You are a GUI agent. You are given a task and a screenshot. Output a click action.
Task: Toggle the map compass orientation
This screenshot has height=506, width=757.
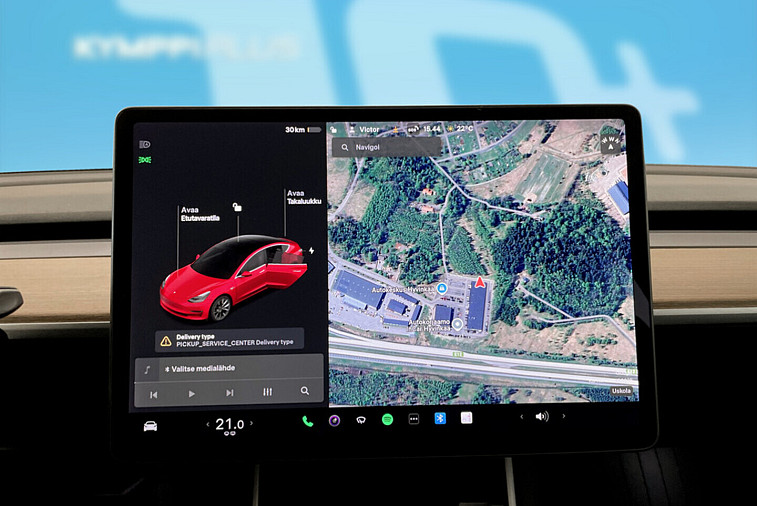click(610, 142)
